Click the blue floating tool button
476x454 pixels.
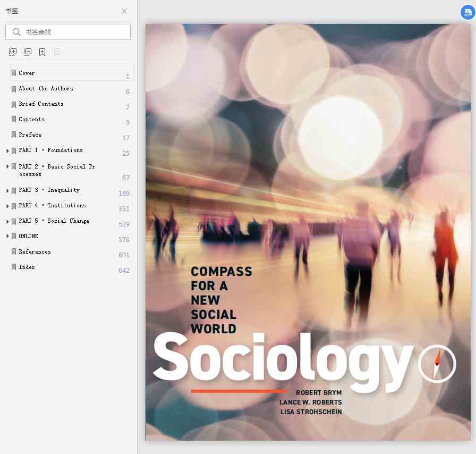468,12
